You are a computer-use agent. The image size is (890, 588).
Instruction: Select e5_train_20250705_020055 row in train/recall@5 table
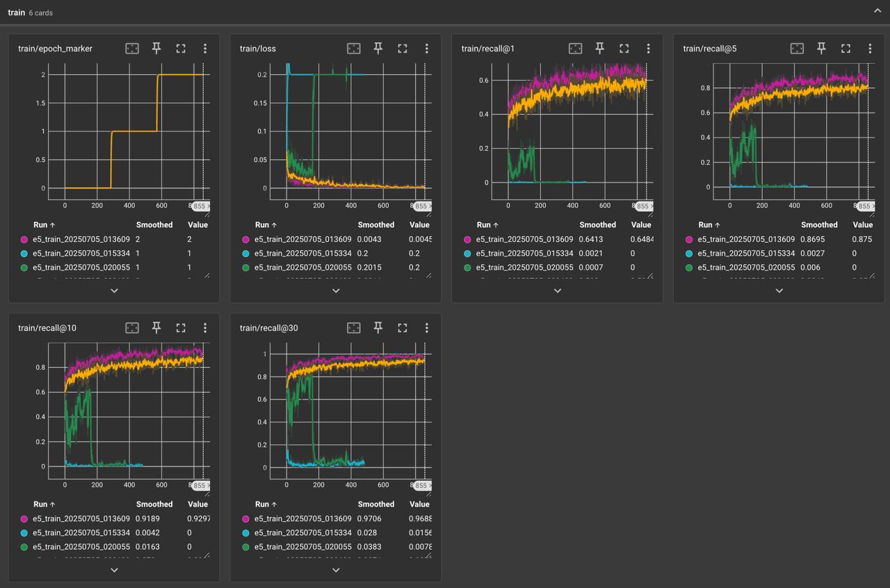click(745, 268)
